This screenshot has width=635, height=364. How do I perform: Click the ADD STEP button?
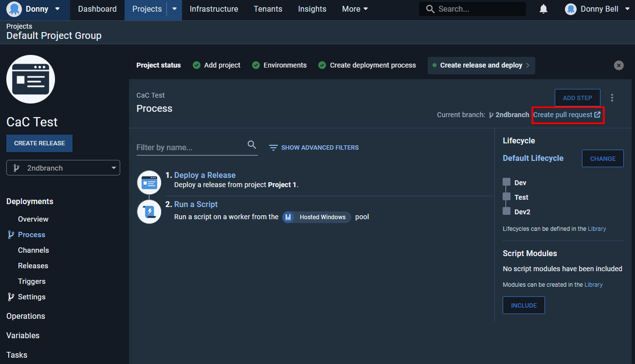click(577, 97)
